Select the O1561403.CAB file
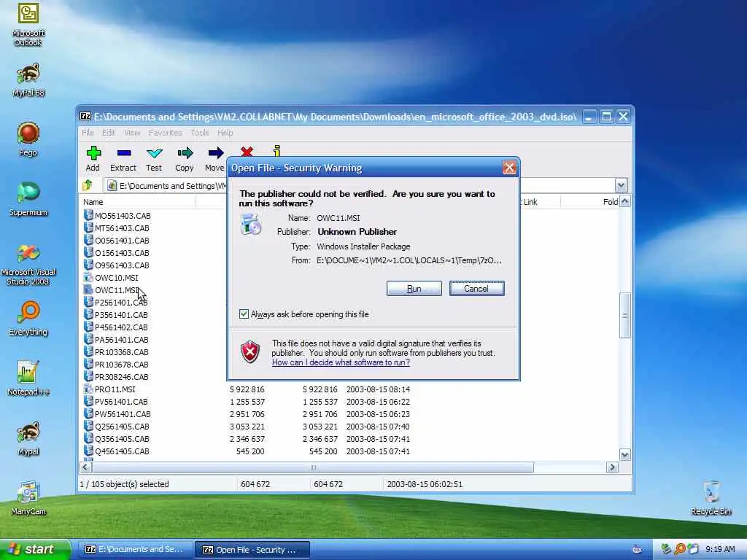This screenshot has width=747, height=560. tap(117, 253)
